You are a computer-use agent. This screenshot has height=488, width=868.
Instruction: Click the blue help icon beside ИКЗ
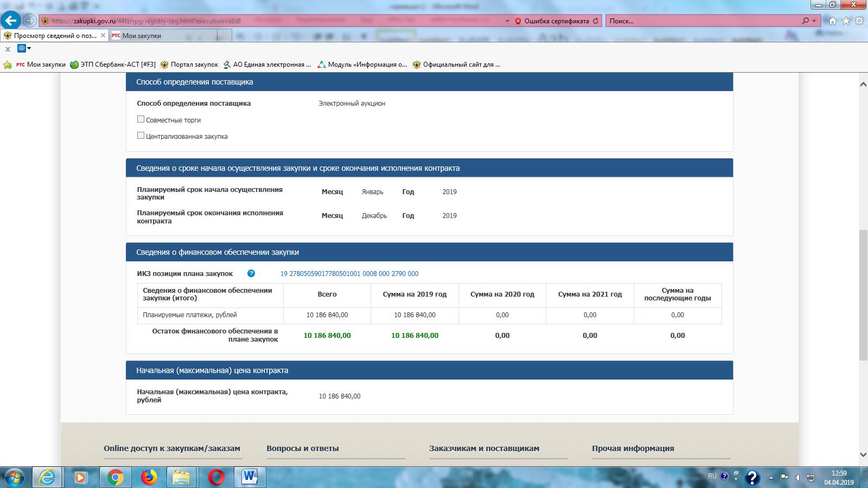pyautogui.click(x=251, y=274)
